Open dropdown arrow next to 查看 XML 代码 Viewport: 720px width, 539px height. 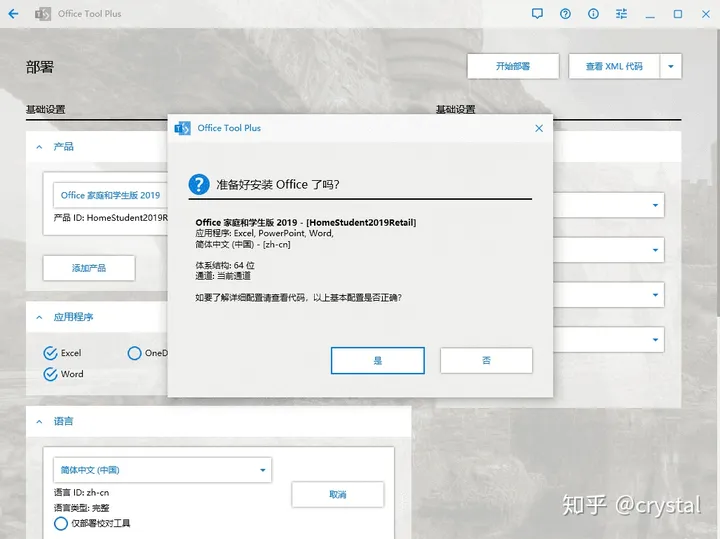671,66
